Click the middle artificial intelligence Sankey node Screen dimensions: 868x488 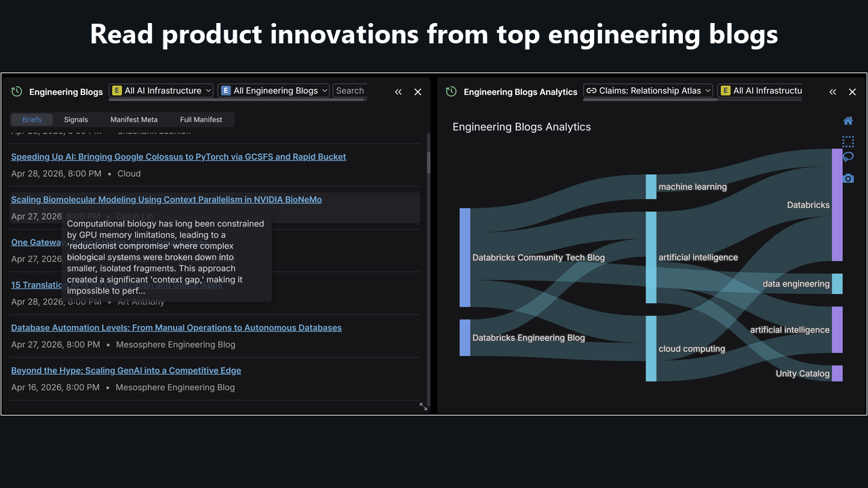pos(651,258)
